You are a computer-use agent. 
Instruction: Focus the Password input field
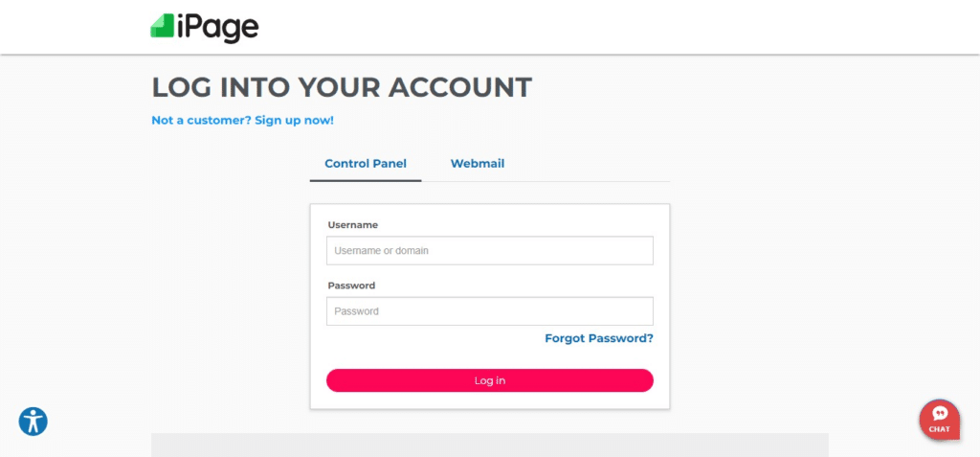pyautogui.click(x=489, y=311)
